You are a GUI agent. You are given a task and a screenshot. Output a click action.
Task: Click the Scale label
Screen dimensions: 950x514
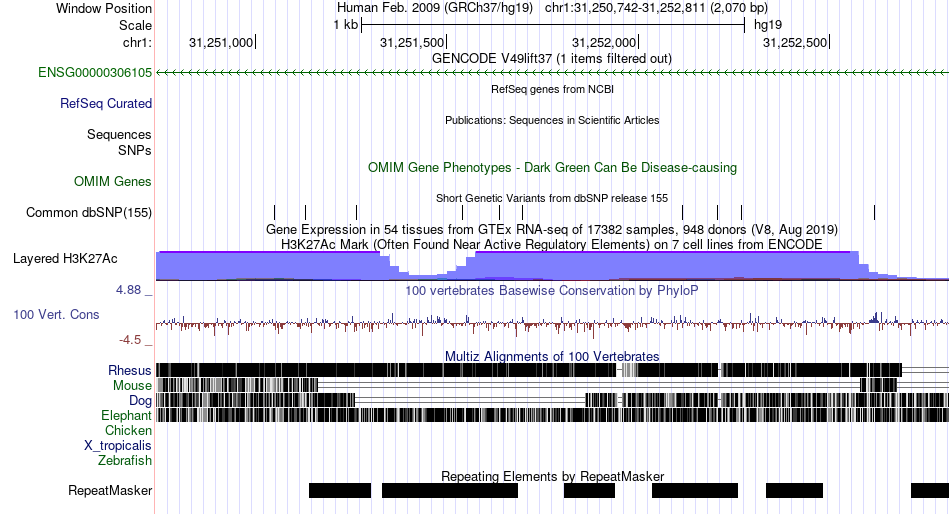tap(135, 25)
